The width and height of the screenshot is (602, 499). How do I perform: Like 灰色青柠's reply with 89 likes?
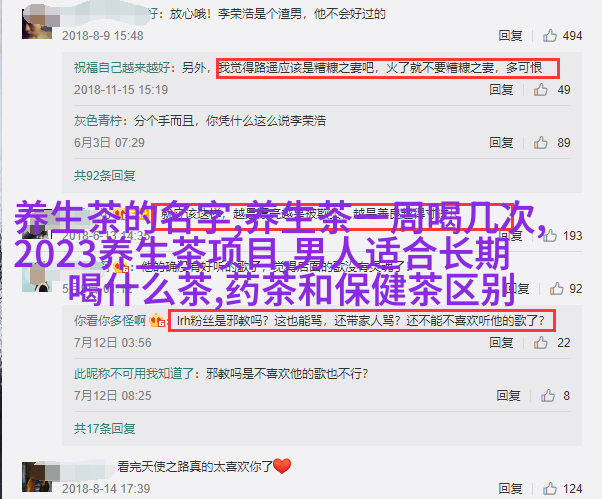pyautogui.click(x=540, y=142)
